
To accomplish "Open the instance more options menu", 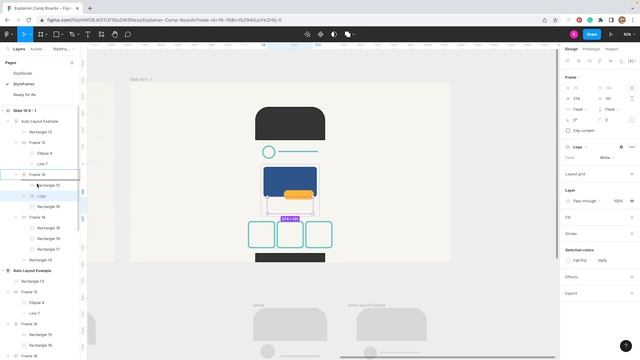I will [632, 147].
